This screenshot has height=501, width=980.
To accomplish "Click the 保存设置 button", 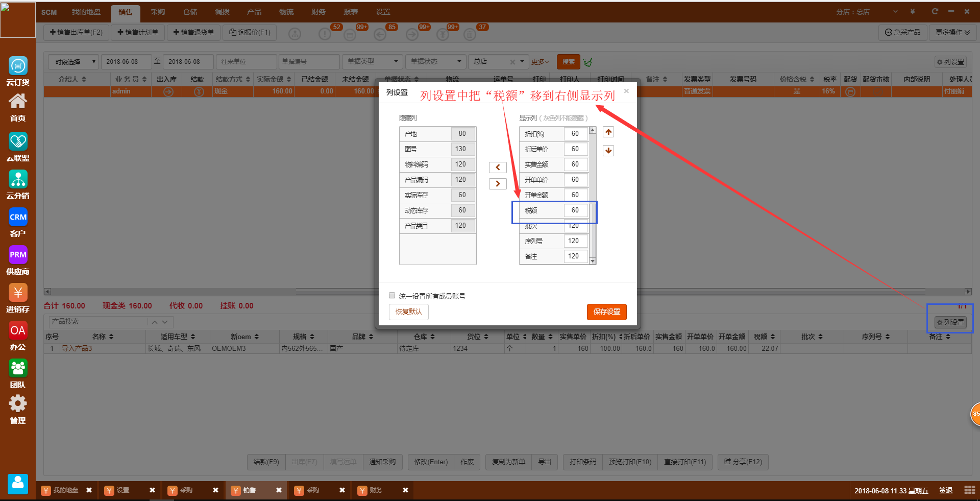I will [x=606, y=312].
